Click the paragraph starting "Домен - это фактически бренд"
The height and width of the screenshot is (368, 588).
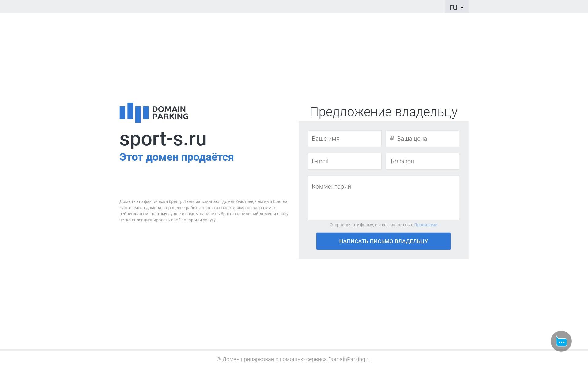(x=204, y=211)
